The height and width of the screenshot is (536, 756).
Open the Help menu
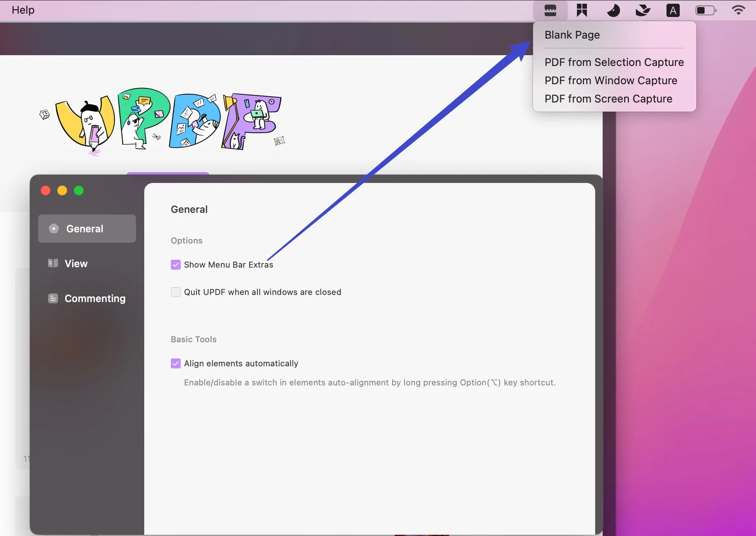tap(23, 10)
